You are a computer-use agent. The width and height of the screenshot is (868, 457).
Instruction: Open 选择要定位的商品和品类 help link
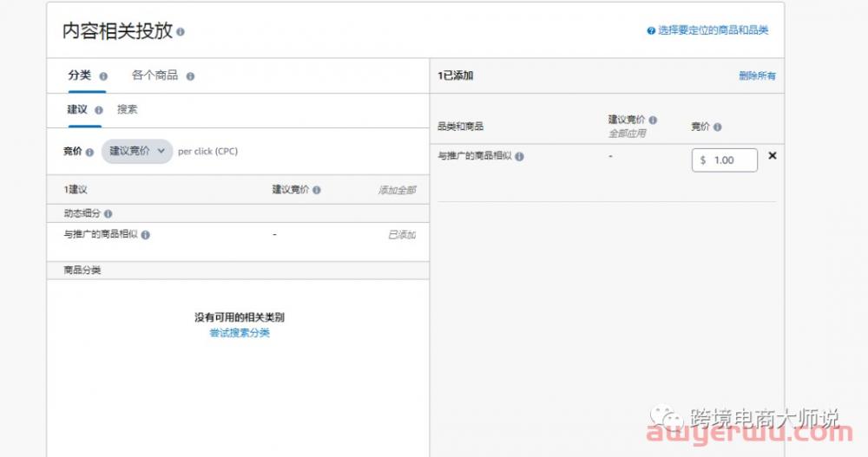click(713, 30)
